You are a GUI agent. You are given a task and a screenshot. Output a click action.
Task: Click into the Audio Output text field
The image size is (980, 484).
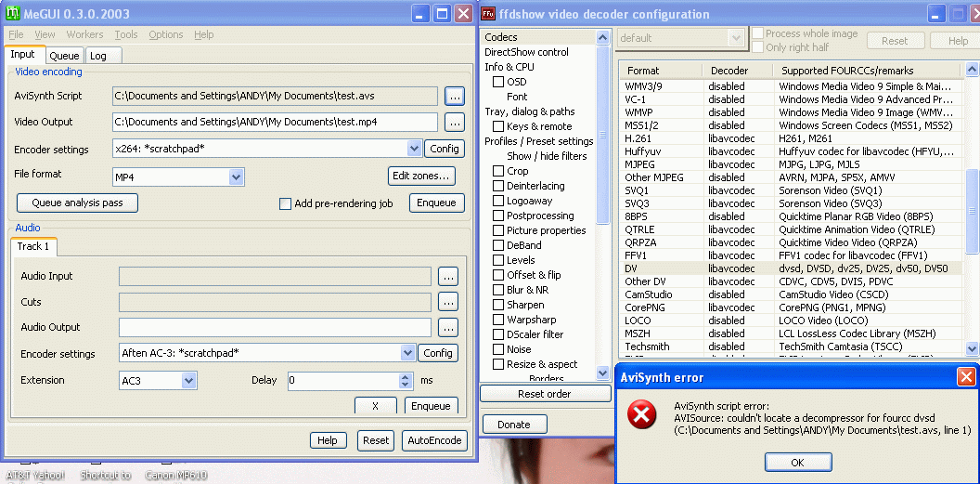(275, 327)
